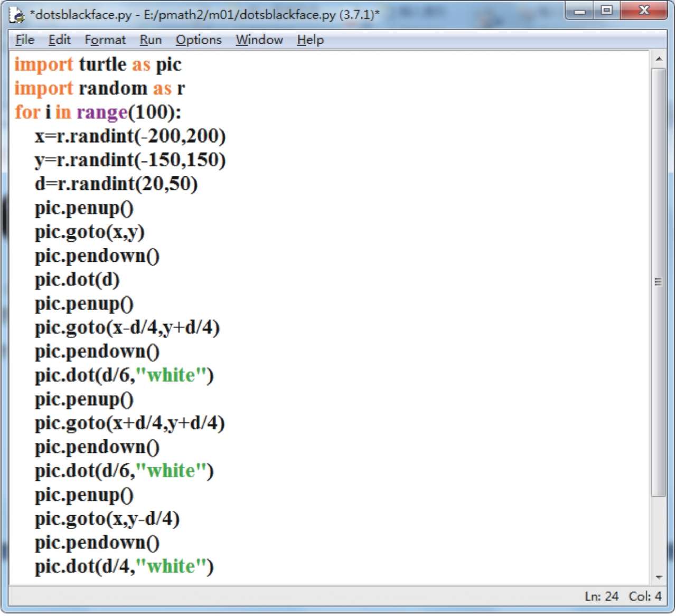Image resolution: width=676 pixels, height=616 pixels.
Task: Open the Edit menu
Action: tap(59, 40)
